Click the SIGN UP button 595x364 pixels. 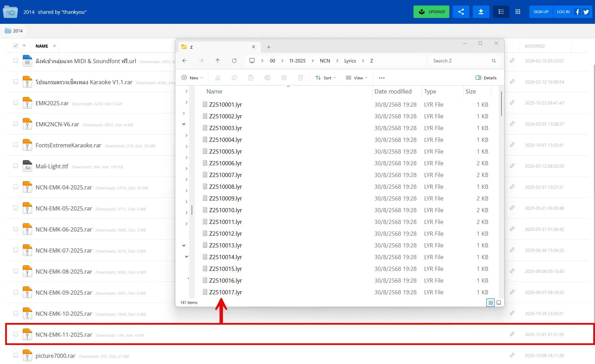[x=541, y=12]
